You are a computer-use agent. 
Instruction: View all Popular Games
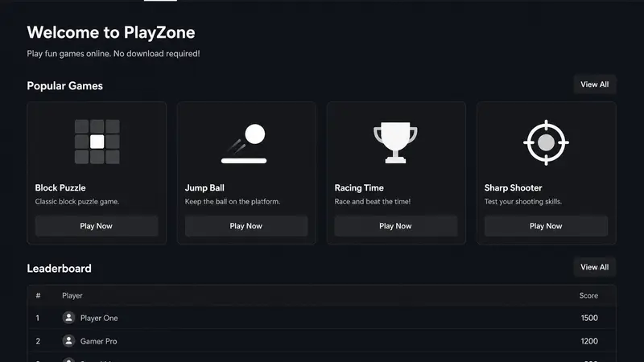click(x=594, y=84)
